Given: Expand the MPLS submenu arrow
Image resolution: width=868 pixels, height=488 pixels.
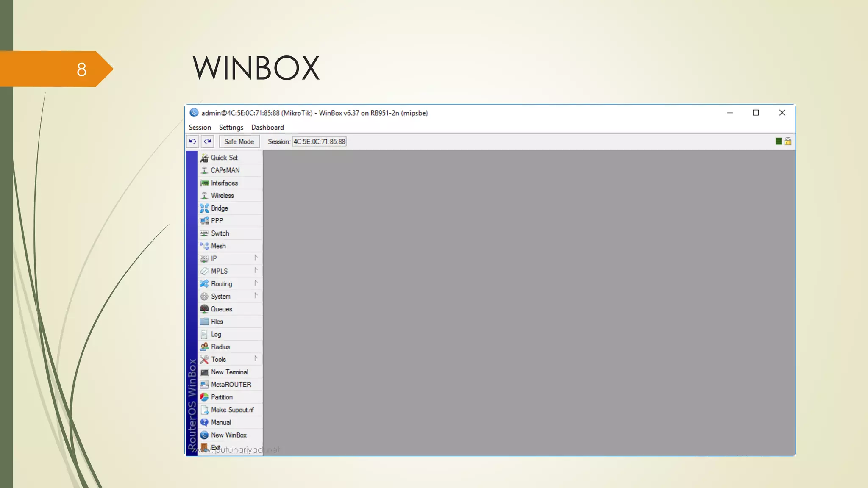Looking at the screenshot, I should coord(256,270).
